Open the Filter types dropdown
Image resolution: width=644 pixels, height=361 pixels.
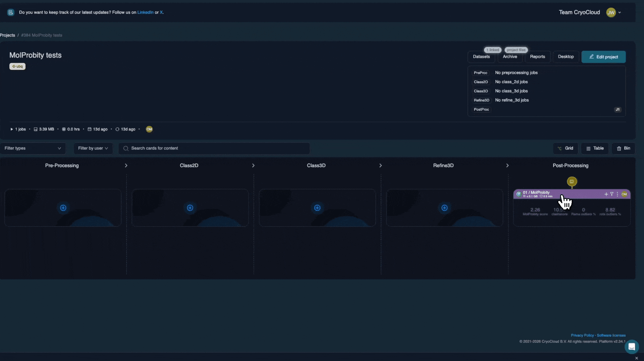pyautogui.click(x=33, y=148)
